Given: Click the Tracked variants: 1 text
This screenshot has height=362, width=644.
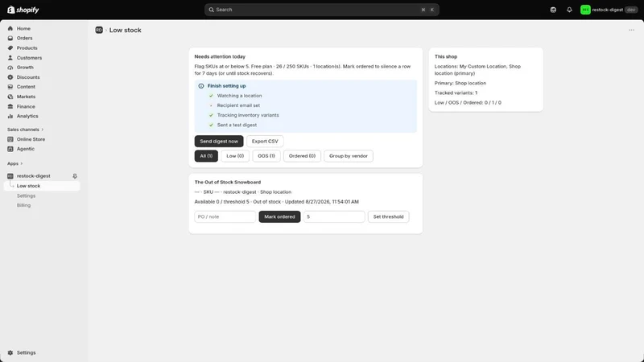Looking at the screenshot, I should click(456, 93).
